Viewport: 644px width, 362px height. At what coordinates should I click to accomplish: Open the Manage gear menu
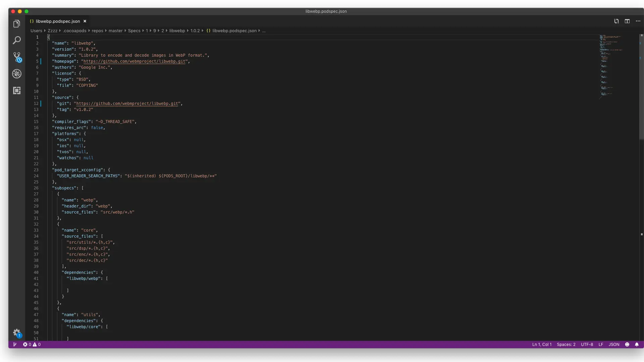[x=17, y=333]
